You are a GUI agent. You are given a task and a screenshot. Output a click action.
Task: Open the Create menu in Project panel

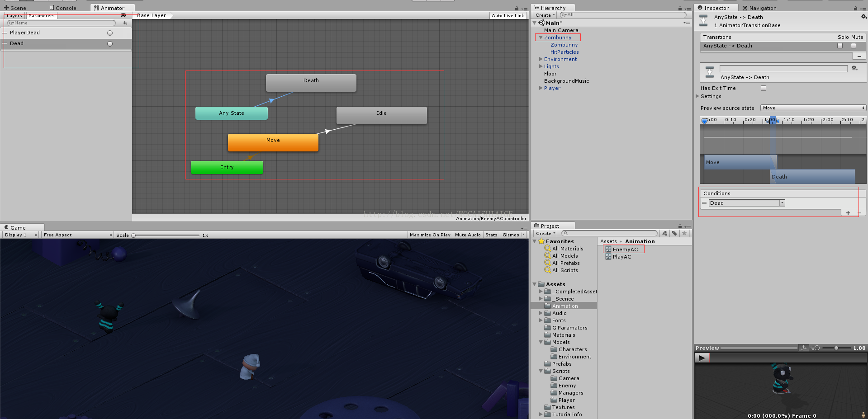(x=545, y=233)
